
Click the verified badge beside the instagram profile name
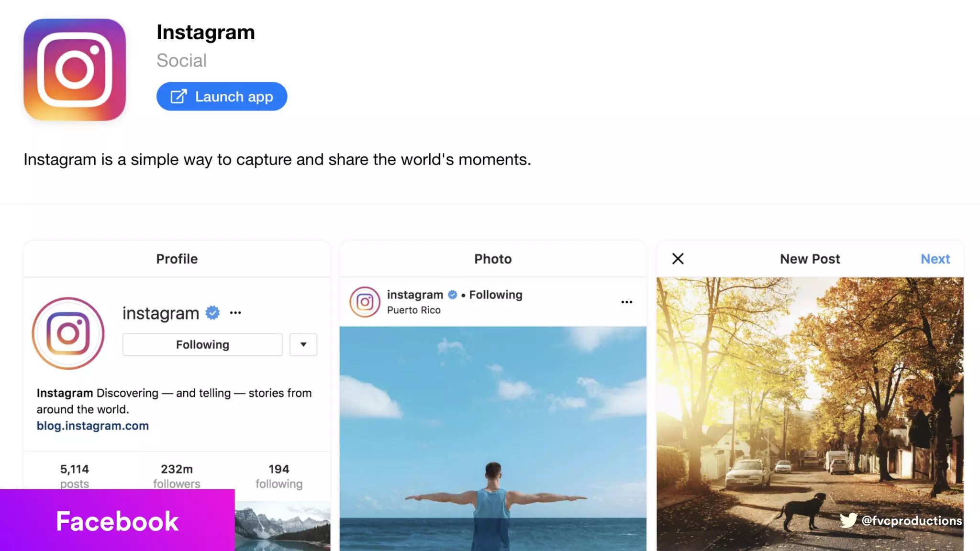[212, 313]
